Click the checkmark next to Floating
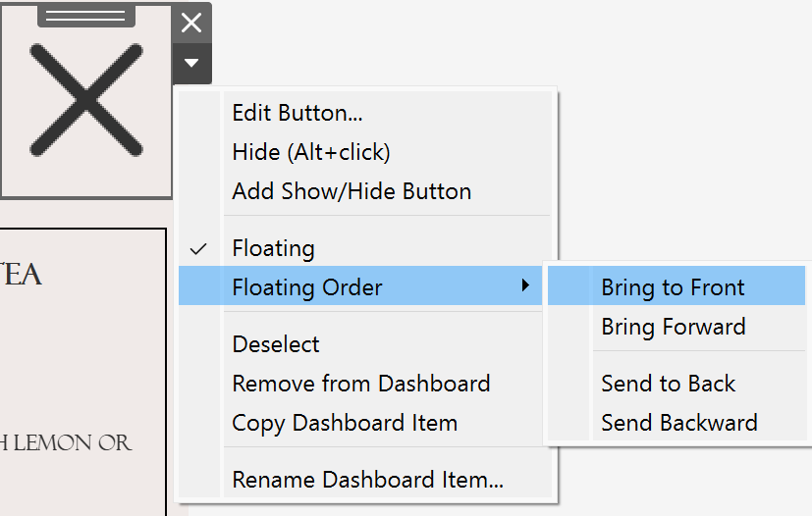 coord(199,248)
